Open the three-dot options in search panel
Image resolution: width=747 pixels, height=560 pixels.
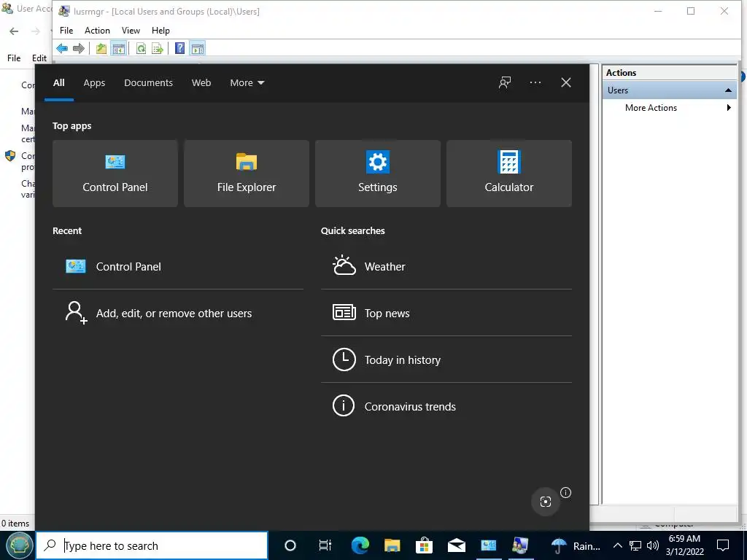(x=535, y=82)
